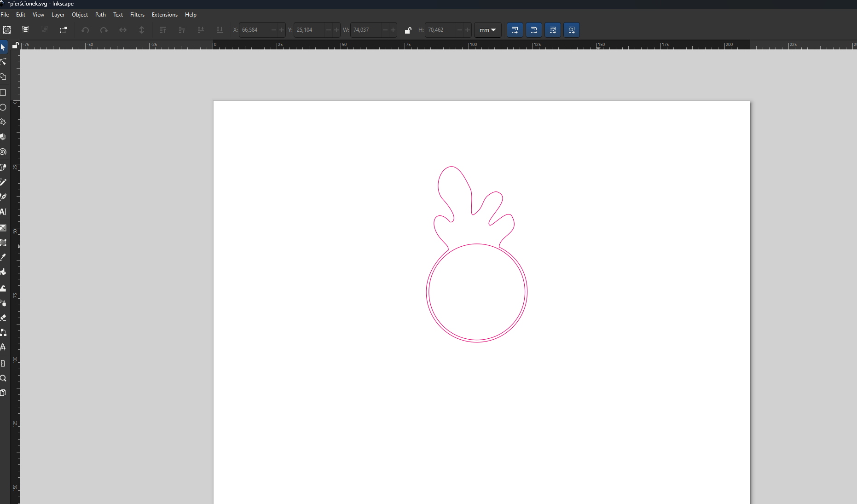Select the Tweak tool
This screenshot has width=857, height=504.
click(x=3, y=288)
